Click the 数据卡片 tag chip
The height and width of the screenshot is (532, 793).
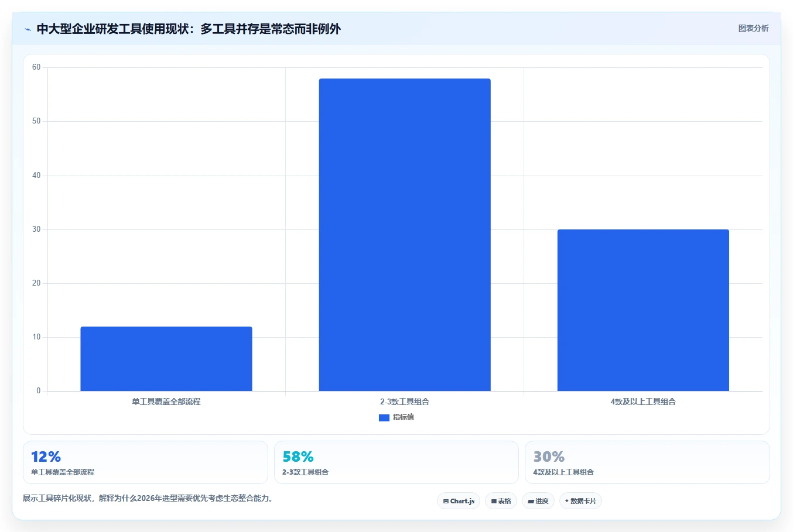(x=580, y=501)
